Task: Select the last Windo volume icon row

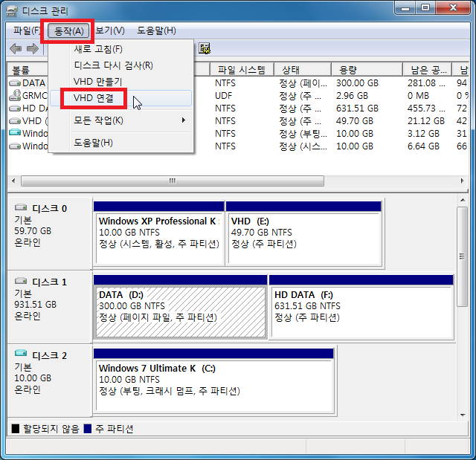Action: 15,146
